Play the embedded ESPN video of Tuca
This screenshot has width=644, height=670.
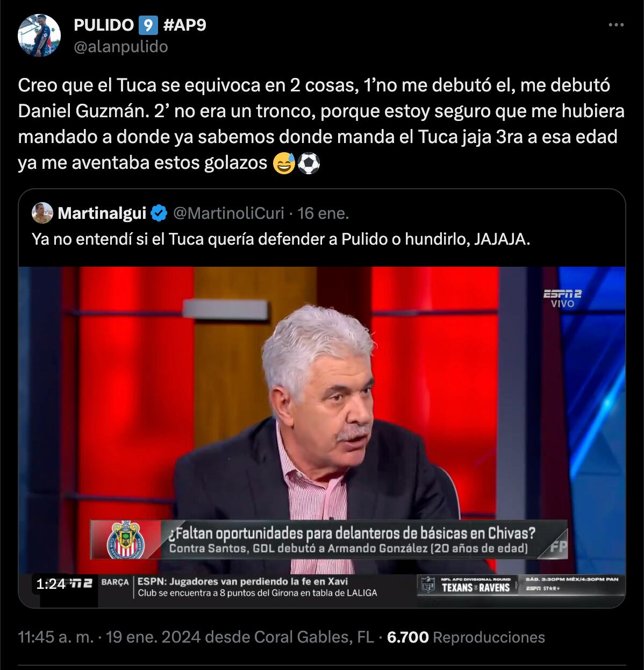click(322, 437)
